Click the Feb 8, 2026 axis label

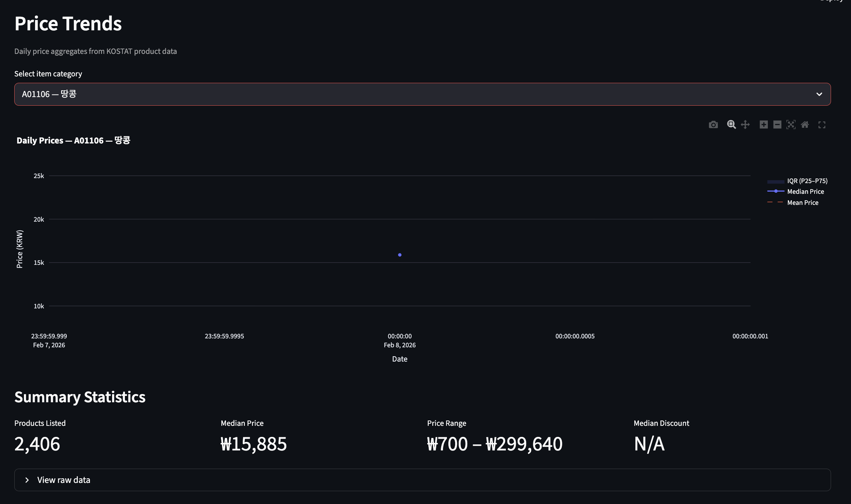click(400, 345)
